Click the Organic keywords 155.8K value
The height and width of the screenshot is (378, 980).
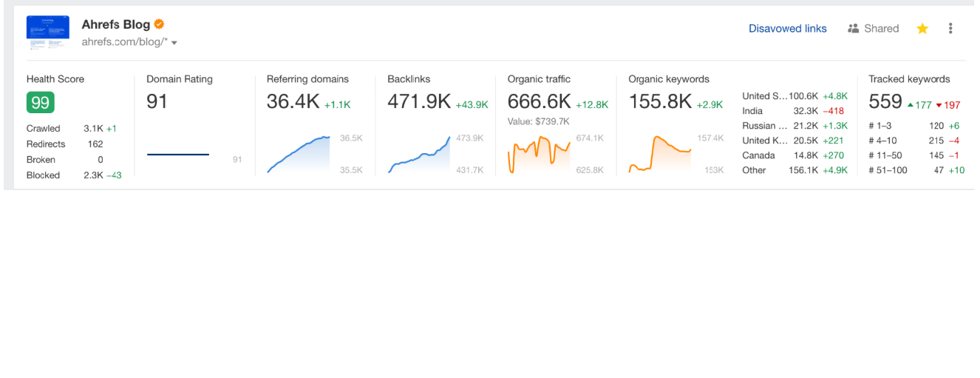click(x=660, y=102)
